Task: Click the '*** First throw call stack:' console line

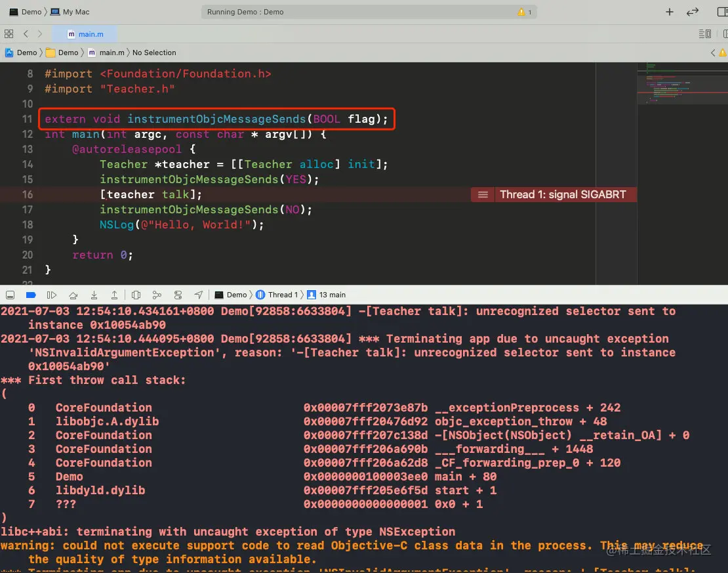Action: 93,380
